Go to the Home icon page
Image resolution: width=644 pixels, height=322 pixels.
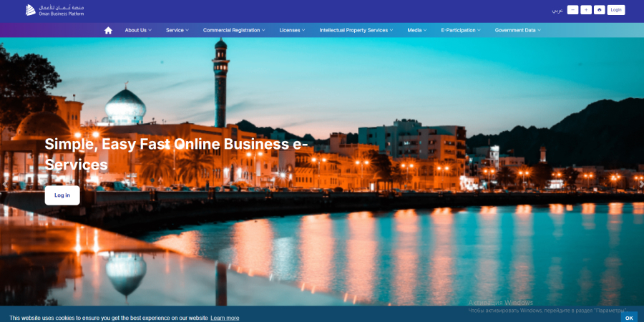[108, 30]
